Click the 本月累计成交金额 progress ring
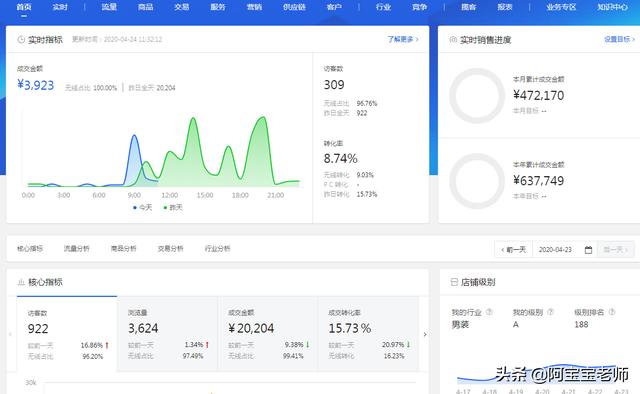The height and width of the screenshot is (394, 640). 477,96
